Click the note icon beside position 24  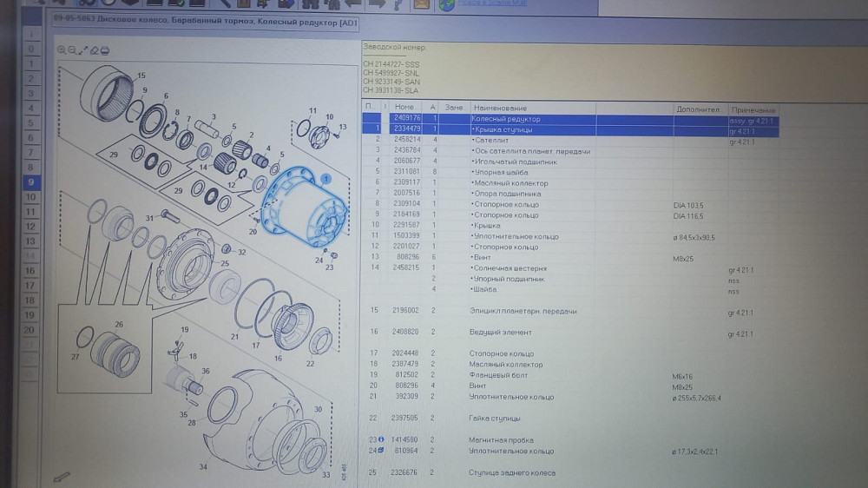[x=381, y=451]
